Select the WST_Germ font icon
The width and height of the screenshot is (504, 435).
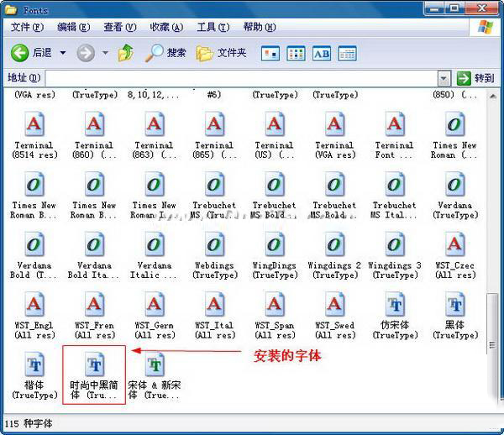(x=155, y=304)
